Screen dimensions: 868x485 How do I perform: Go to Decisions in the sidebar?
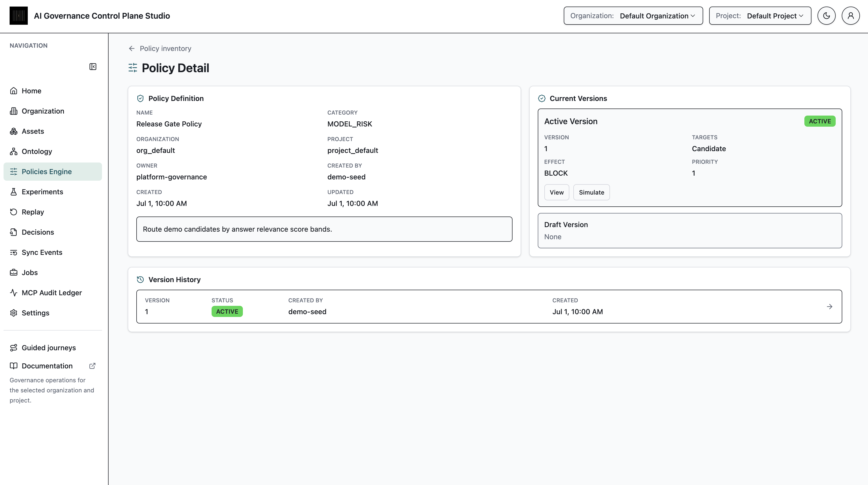tap(53, 232)
